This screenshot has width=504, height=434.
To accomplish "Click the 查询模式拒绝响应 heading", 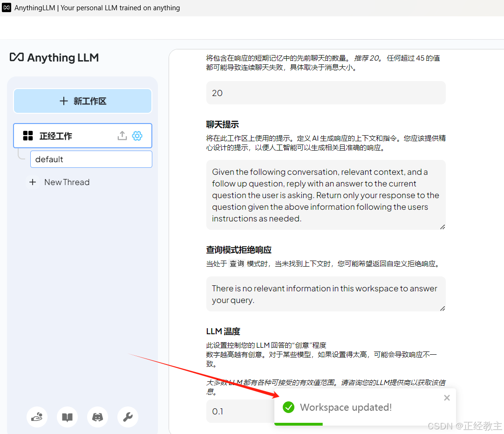I will coord(239,250).
